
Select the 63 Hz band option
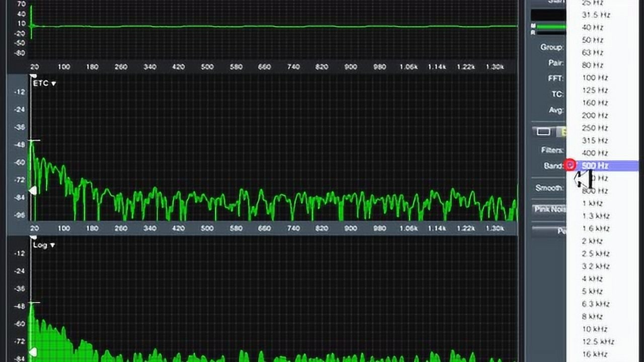(x=592, y=53)
